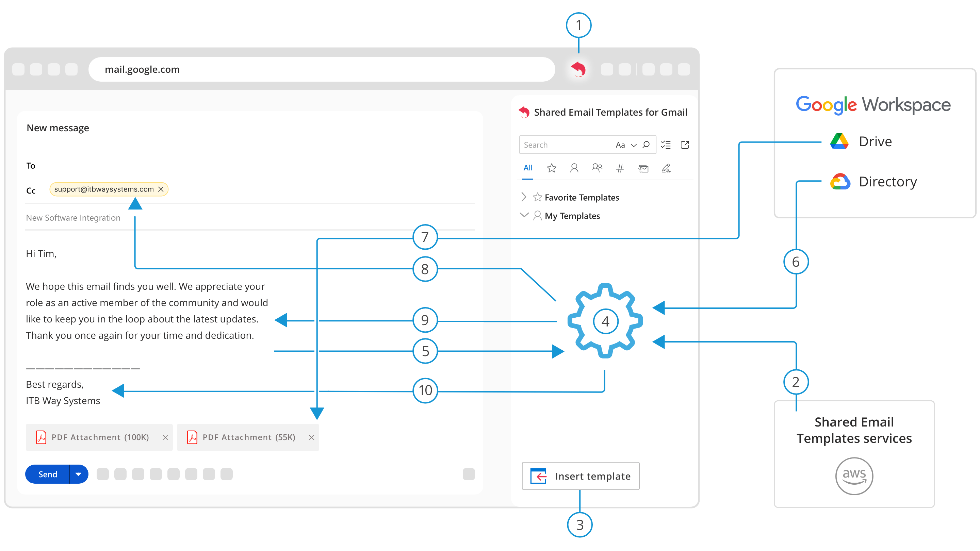Click the search magnifier icon in templates pane
The height and width of the screenshot is (551, 980).
click(646, 145)
